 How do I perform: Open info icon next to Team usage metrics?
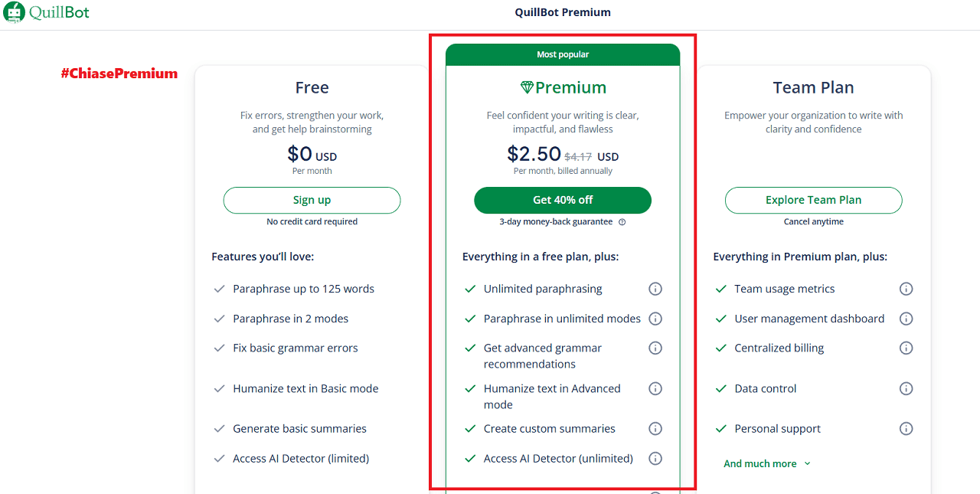pos(906,289)
